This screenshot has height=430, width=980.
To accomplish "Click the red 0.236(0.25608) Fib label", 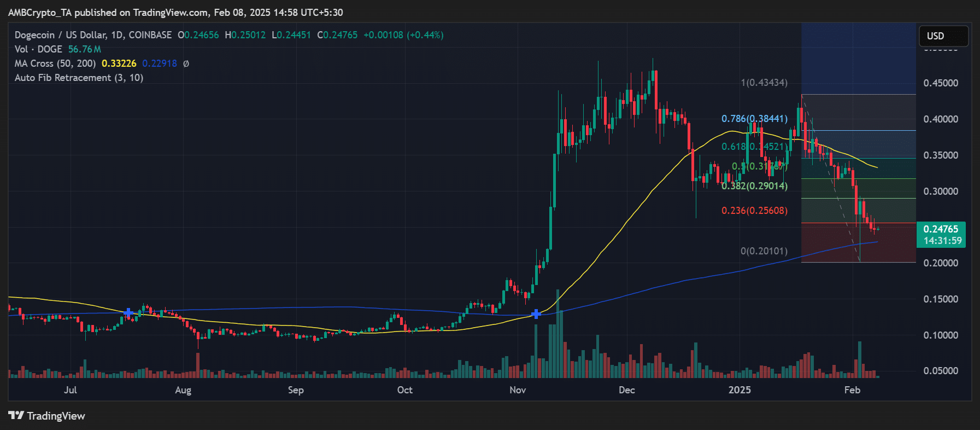I will [x=754, y=211].
